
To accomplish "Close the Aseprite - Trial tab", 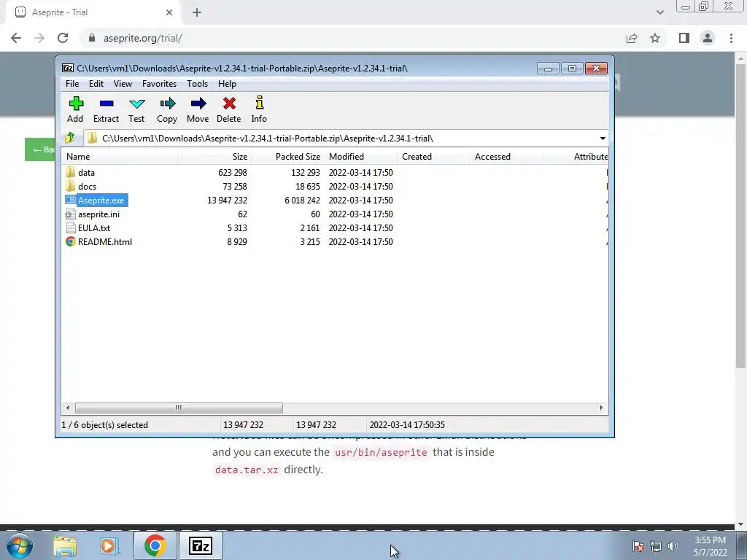I will (x=169, y=12).
